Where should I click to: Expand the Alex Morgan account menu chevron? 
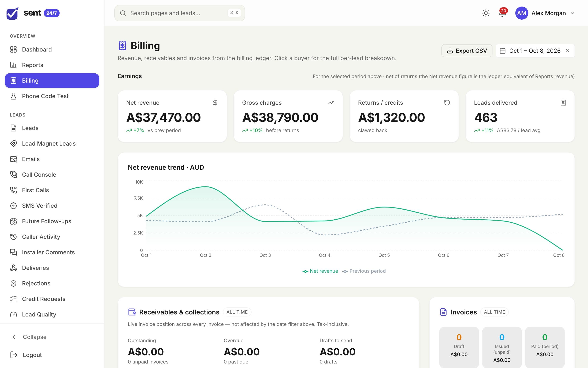point(572,13)
